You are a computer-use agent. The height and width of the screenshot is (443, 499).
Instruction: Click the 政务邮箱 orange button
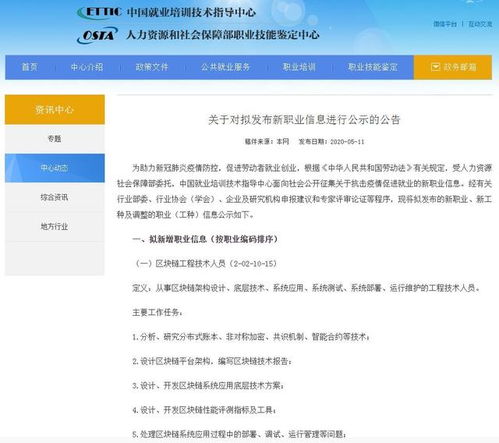pos(453,67)
